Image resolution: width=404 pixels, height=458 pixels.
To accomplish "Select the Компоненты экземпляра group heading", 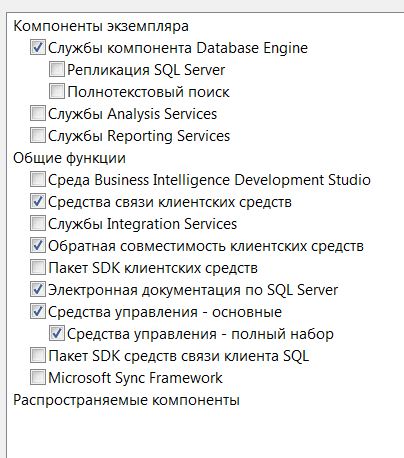I will 101,26.
